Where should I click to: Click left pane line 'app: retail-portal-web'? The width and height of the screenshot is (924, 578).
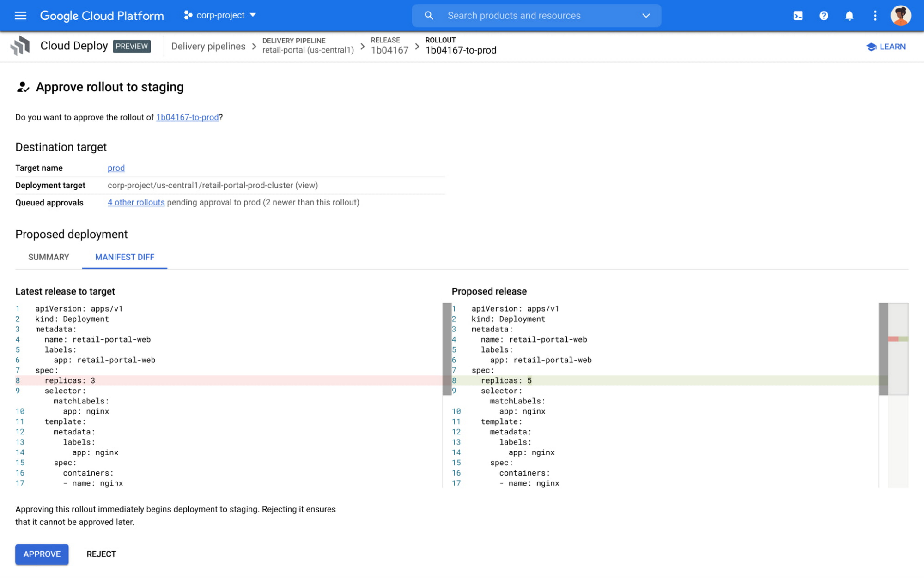click(104, 360)
